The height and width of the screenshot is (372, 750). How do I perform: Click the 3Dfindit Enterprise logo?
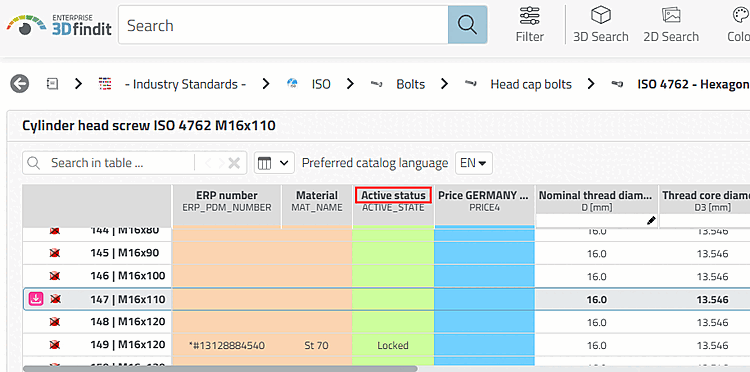59,25
